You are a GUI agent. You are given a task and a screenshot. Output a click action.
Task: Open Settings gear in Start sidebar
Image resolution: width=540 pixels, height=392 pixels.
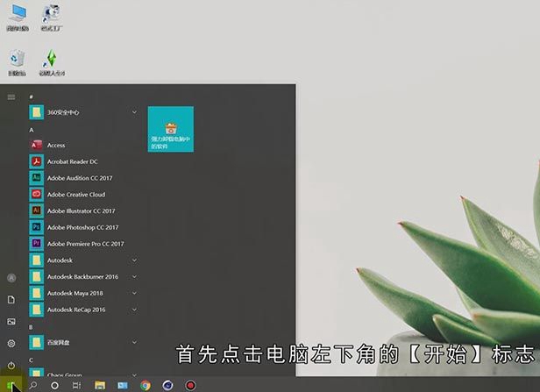pyautogui.click(x=11, y=344)
